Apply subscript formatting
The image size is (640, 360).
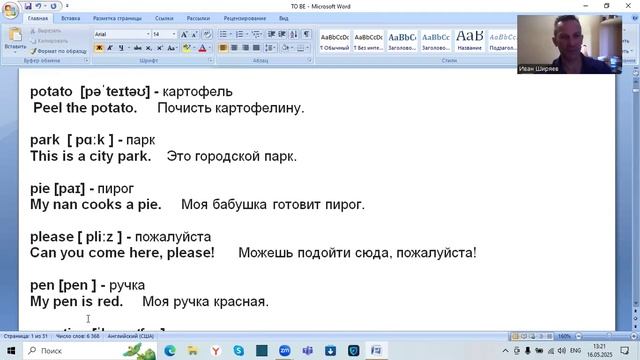pos(149,48)
